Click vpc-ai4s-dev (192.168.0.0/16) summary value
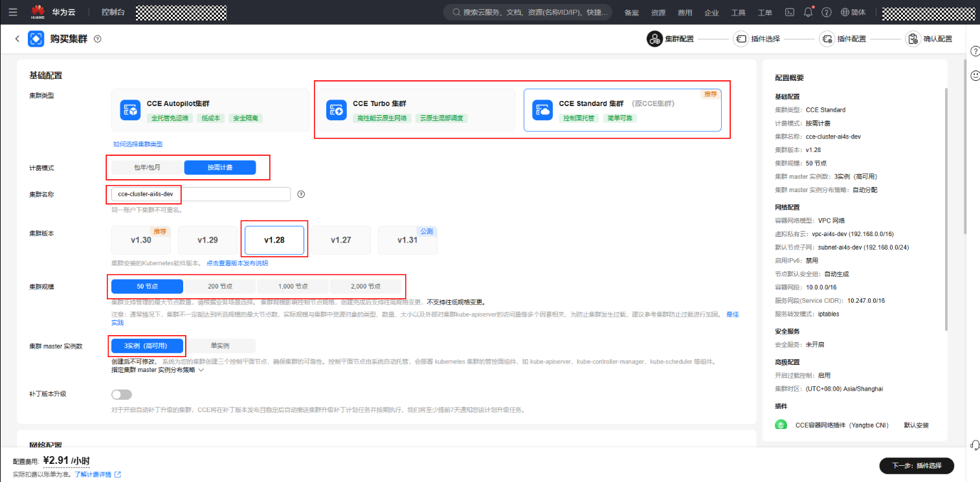 pyautogui.click(x=852, y=234)
